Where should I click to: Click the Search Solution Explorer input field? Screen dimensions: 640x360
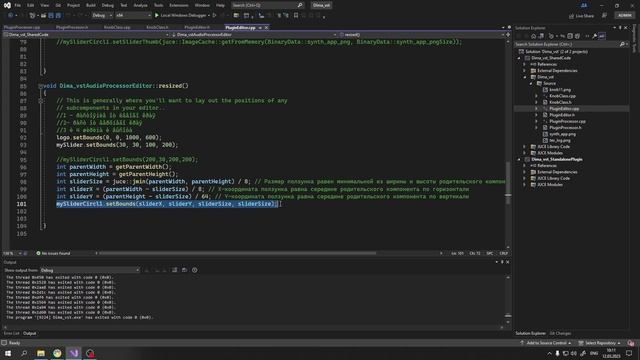567,44
